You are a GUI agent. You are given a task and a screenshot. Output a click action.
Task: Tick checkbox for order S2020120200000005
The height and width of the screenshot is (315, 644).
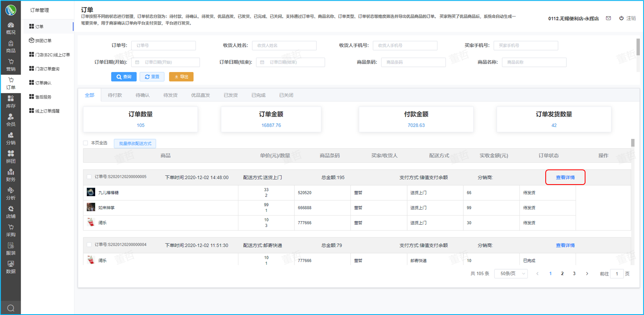click(89, 177)
